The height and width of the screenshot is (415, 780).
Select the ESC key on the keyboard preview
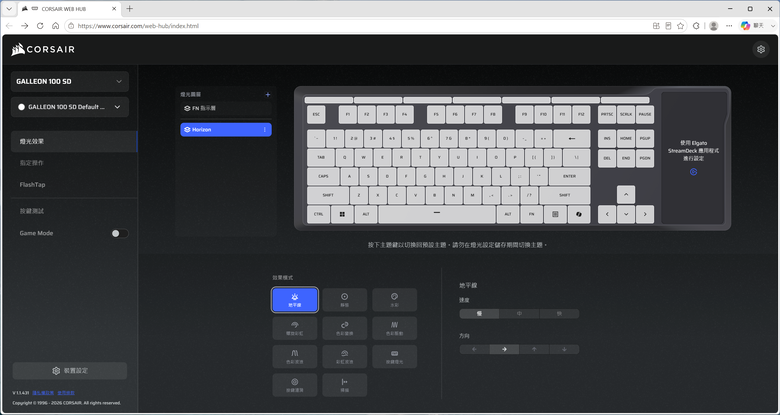[x=316, y=114]
